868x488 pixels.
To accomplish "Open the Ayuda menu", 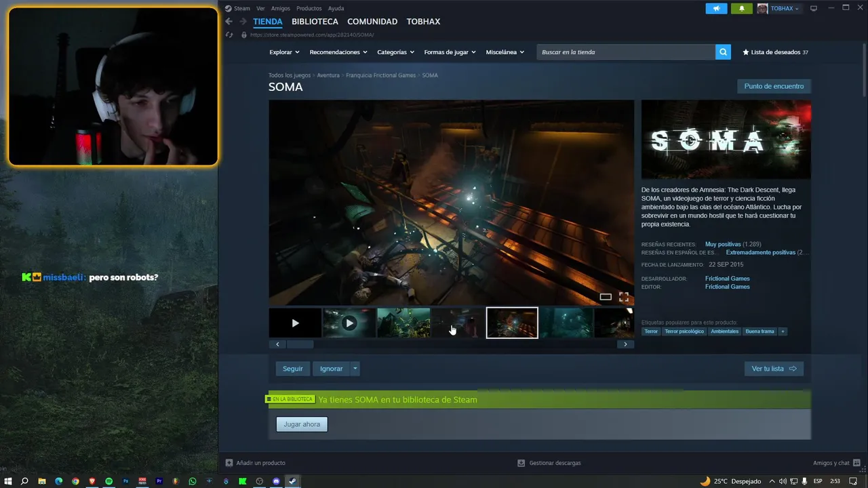I will (336, 8).
